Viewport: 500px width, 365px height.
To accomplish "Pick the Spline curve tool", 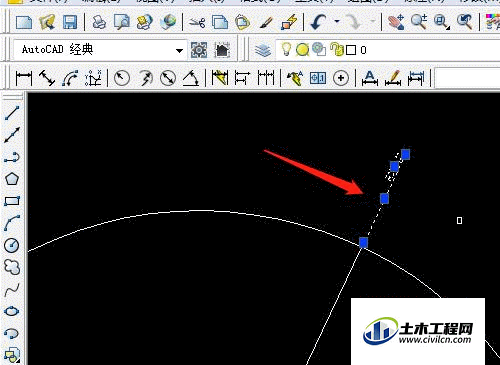I will [x=12, y=290].
